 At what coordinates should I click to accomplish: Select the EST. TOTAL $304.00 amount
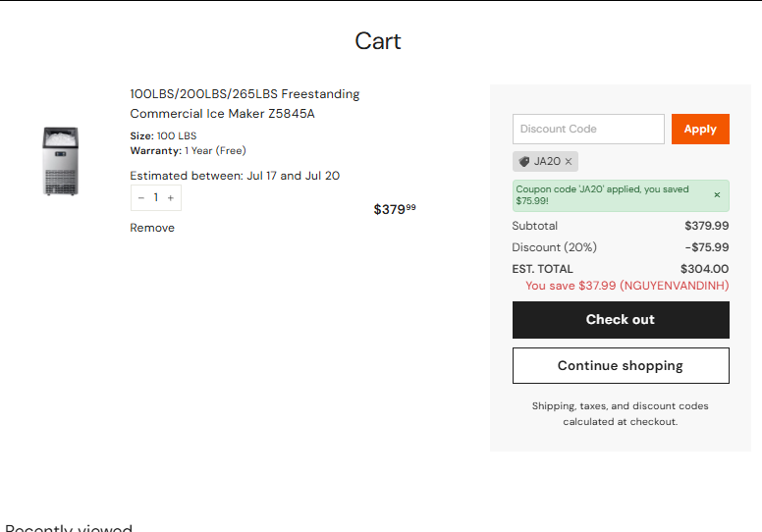click(705, 269)
